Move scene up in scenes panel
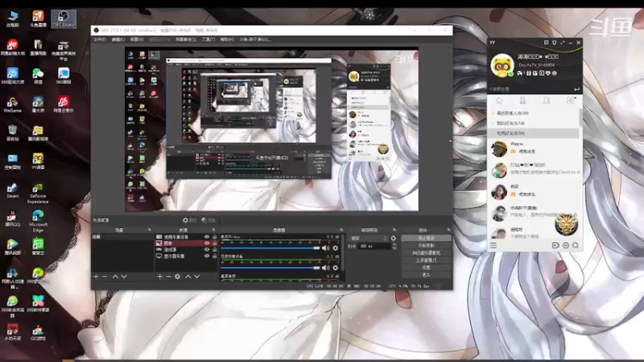 pyautogui.click(x=115, y=277)
